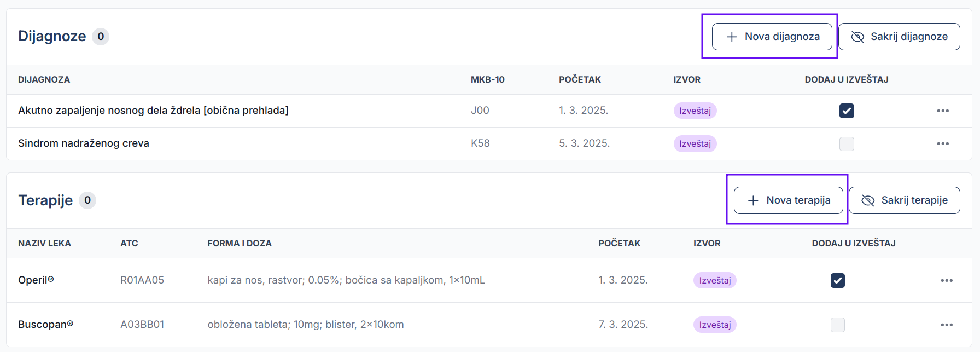Hide diagnoses with Sakrij dijagnoze
The height and width of the screenshot is (352, 980).
pos(899,37)
